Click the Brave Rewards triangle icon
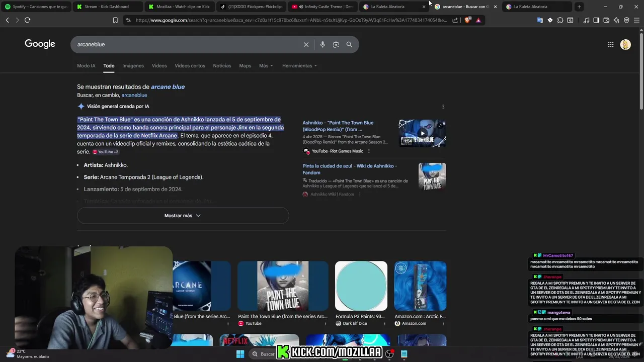The width and height of the screenshot is (644, 362). point(478,20)
